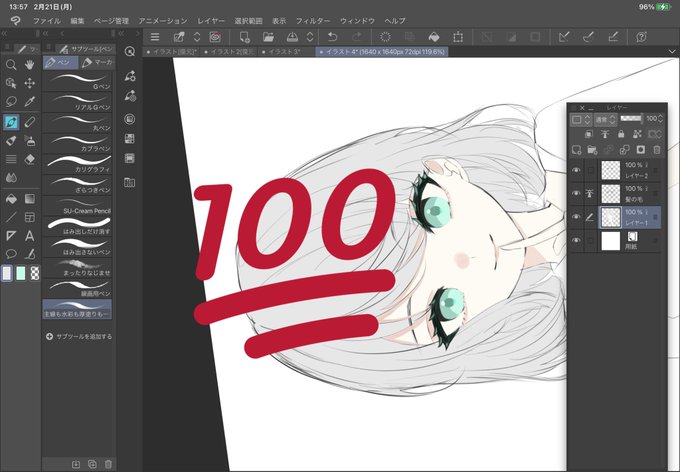Image resolution: width=680 pixels, height=472 pixels.
Task: Toggle Snap to ruler icon in command bar
Action: [x=564, y=37]
